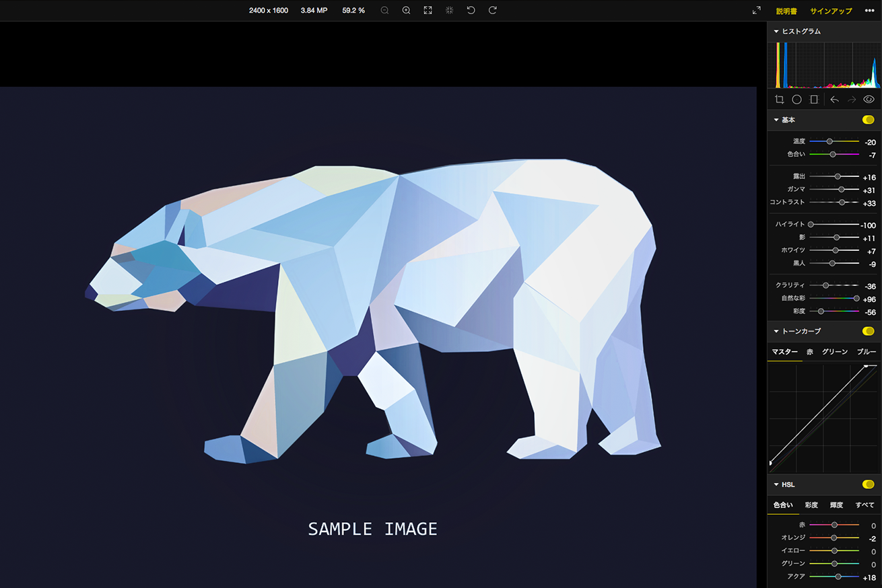Select the crop tool below the histogram
The height and width of the screenshot is (588, 882).
tap(779, 100)
